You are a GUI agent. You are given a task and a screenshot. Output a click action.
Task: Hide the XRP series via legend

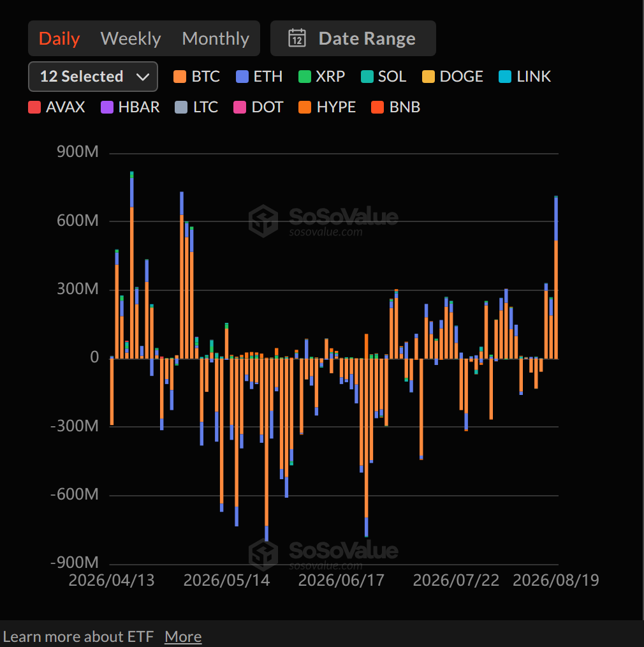321,77
